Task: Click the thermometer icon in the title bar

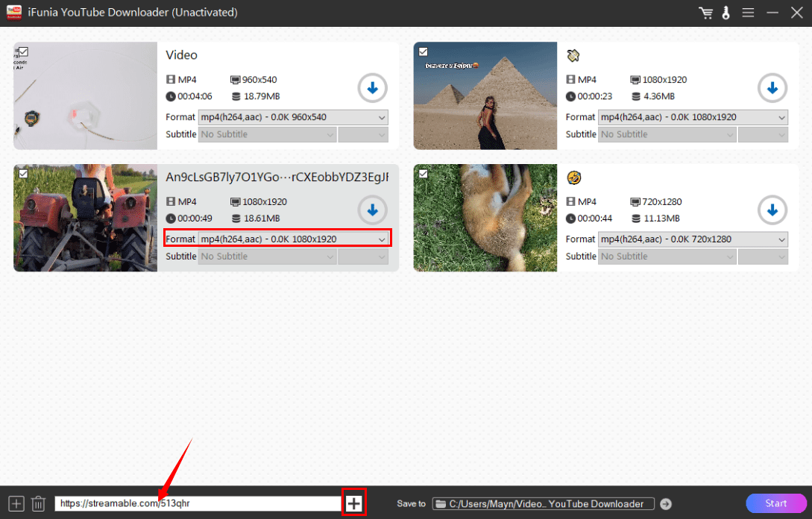Action: pyautogui.click(x=726, y=13)
